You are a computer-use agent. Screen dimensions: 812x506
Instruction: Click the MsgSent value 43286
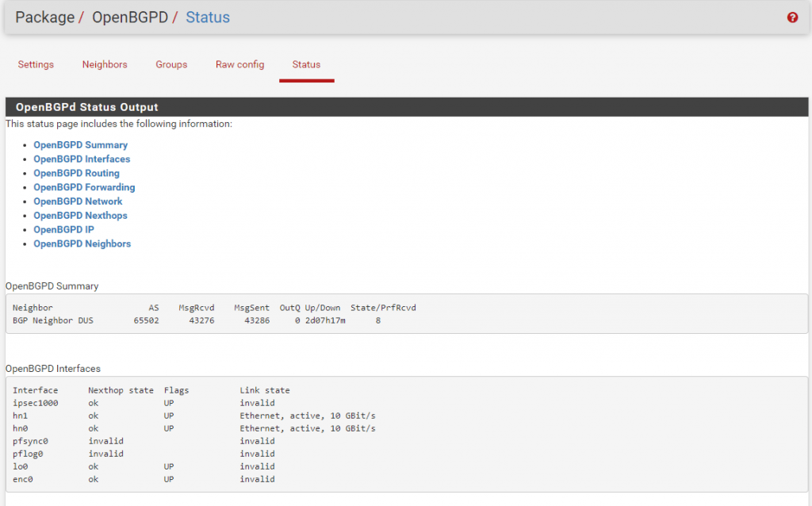click(257, 320)
